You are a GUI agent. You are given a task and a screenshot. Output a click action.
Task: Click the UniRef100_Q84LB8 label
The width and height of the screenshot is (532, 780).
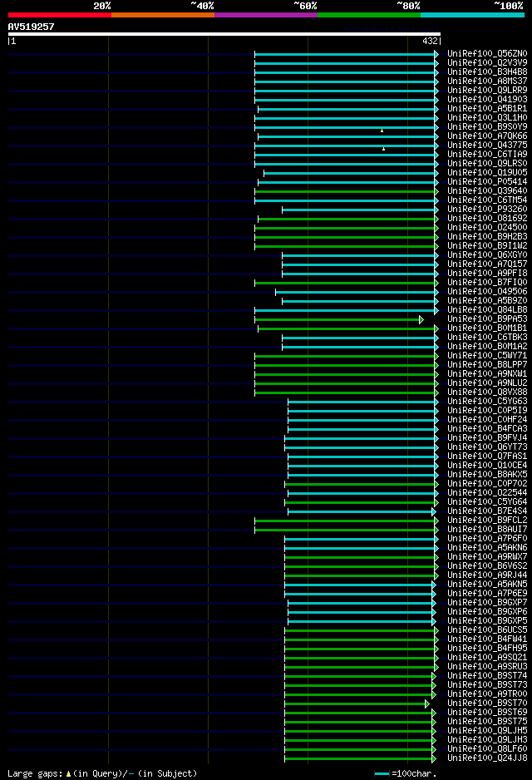point(487,310)
